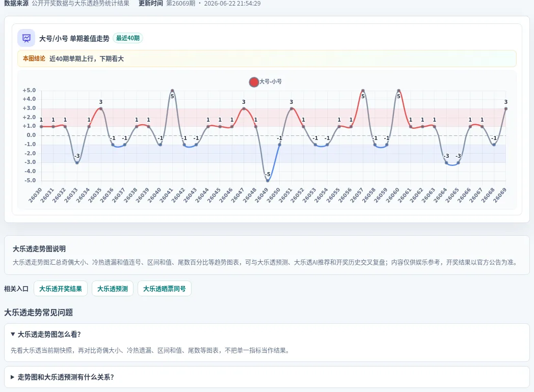Click the chart presentation icon beside 大号/小号

[x=26, y=38]
